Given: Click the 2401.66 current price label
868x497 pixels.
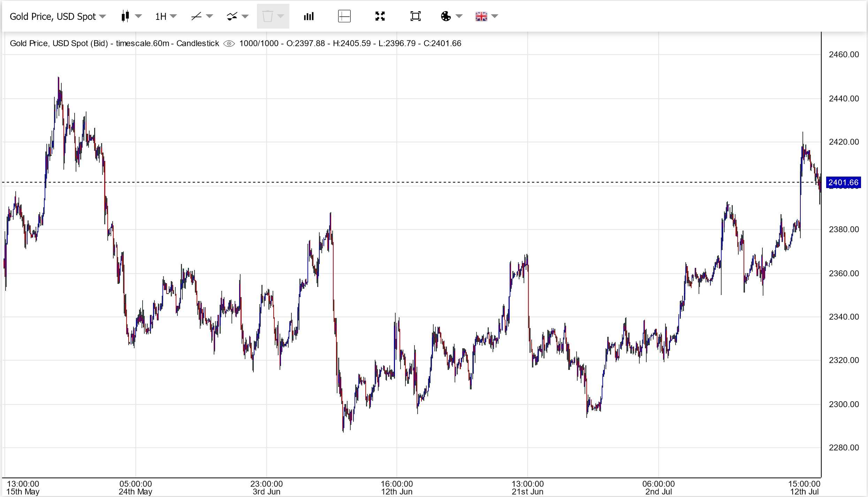Looking at the screenshot, I should click(x=843, y=183).
